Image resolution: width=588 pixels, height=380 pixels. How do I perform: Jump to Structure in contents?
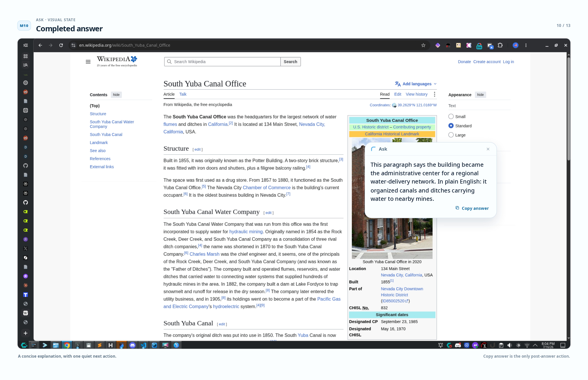(98, 114)
